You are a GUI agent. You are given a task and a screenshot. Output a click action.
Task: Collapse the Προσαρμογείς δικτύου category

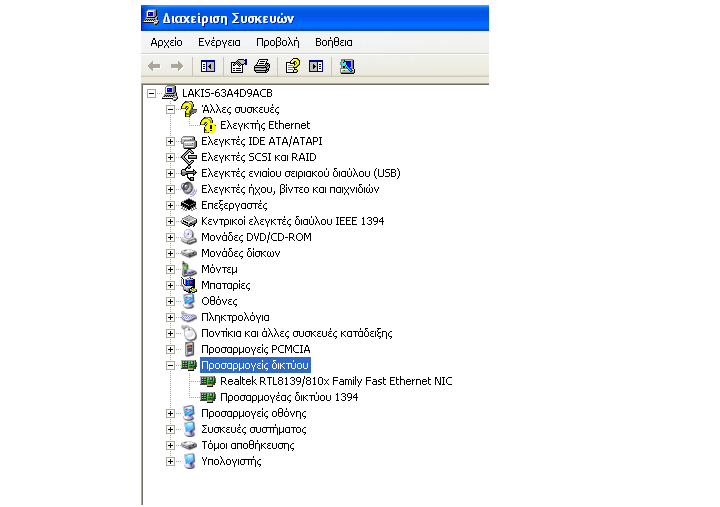[170, 366]
